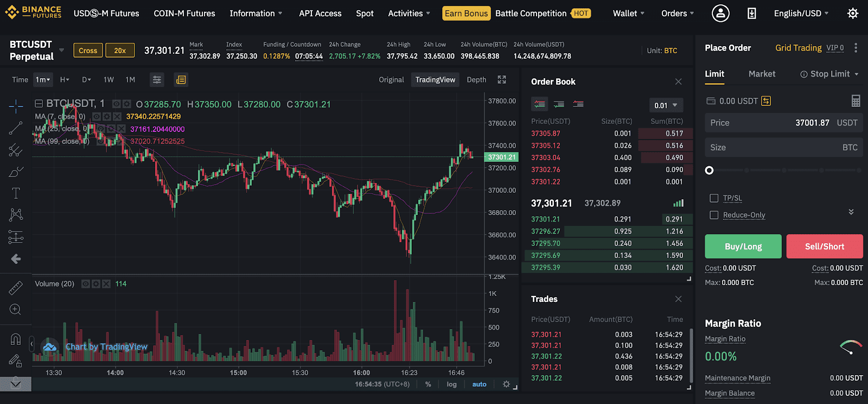
Task: Enable the Reduce-Only checkbox
Action: tap(714, 215)
